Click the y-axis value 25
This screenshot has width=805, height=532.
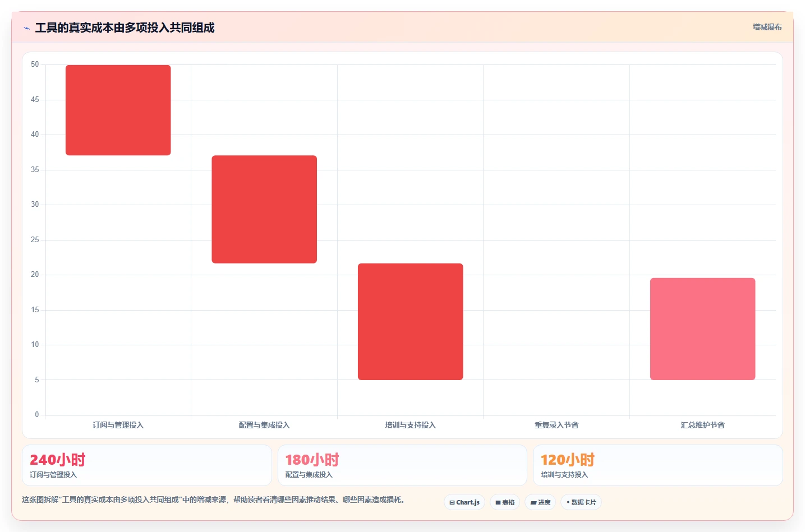pyautogui.click(x=35, y=240)
